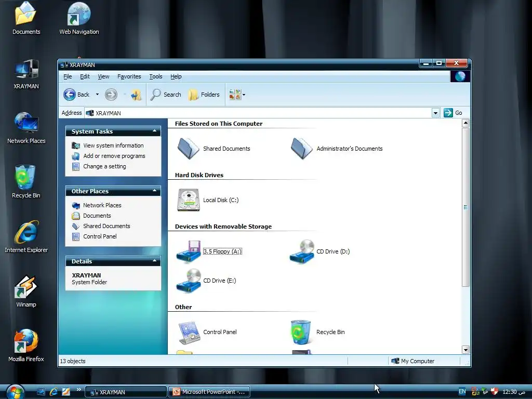The width and height of the screenshot is (532, 399).
Task: Select the CD Drive (D:) icon
Action: (x=302, y=251)
